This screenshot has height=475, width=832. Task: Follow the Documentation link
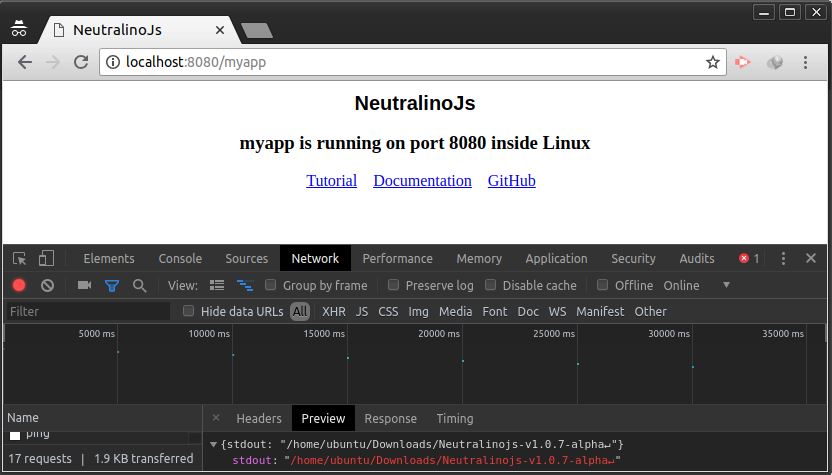[x=422, y=180]
